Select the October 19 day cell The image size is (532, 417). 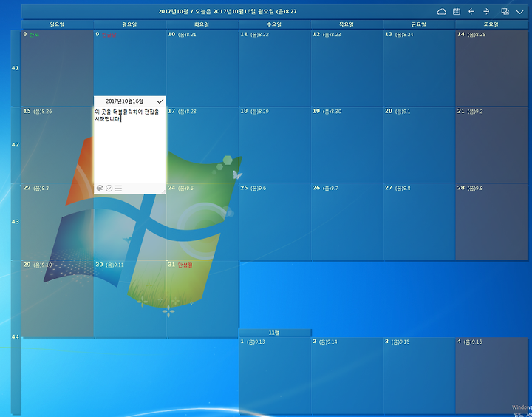pyautogui.click(x=347, y=146)
